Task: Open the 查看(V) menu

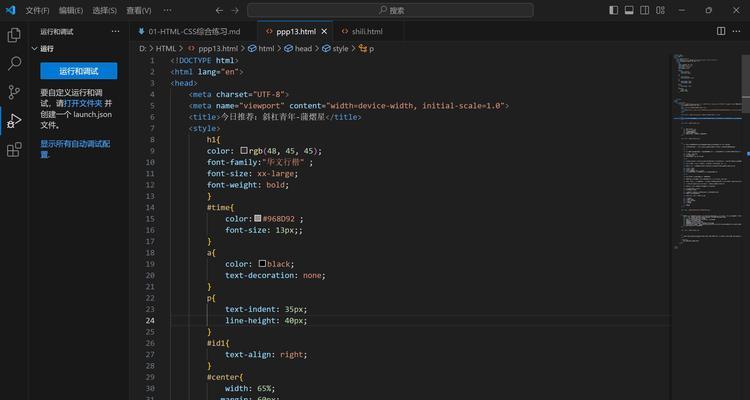Action: [x=139, y=11]
